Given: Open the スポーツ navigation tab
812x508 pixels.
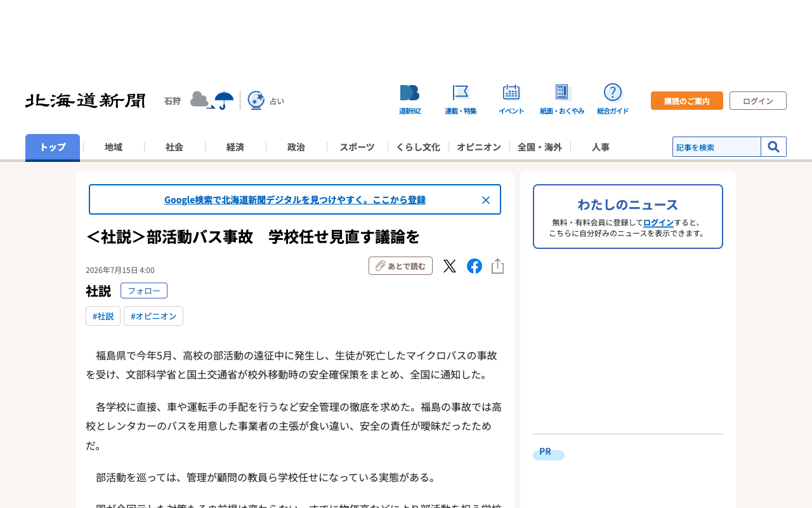Looking at the screenshot, I should point(357,147).
